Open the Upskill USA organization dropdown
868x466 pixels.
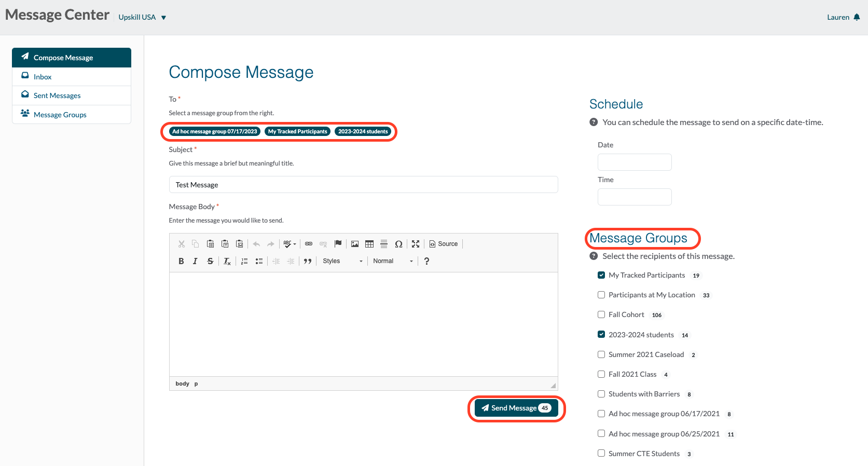pos(142,17)
